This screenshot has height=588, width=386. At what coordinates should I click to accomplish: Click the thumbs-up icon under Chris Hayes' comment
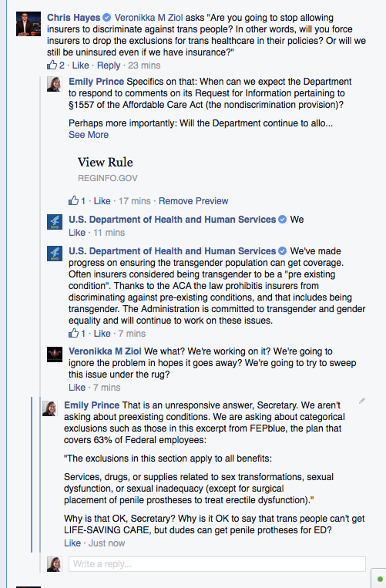tap(52, 65)
